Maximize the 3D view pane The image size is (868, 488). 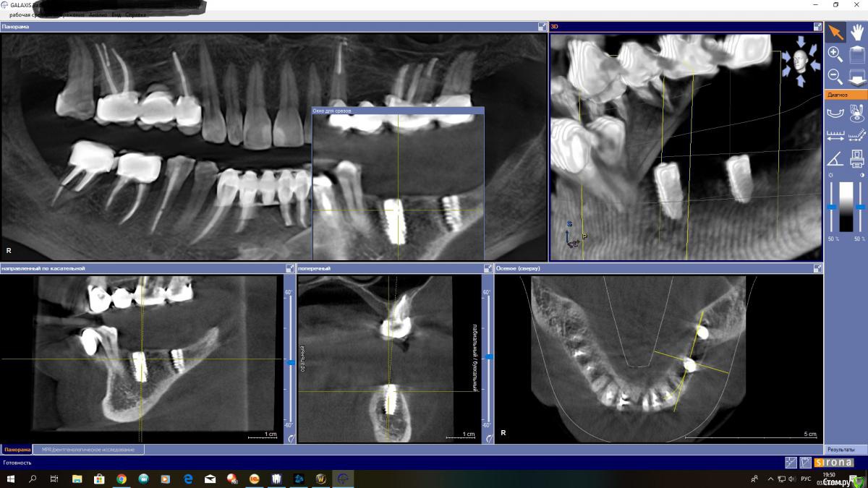pos(817,27)
